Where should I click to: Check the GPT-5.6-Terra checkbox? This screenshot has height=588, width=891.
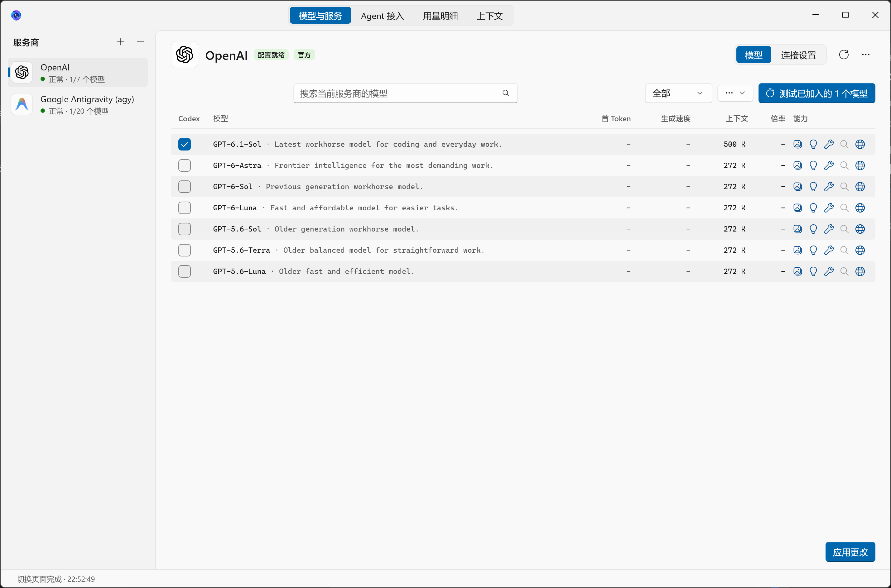[x=185, y=250]
